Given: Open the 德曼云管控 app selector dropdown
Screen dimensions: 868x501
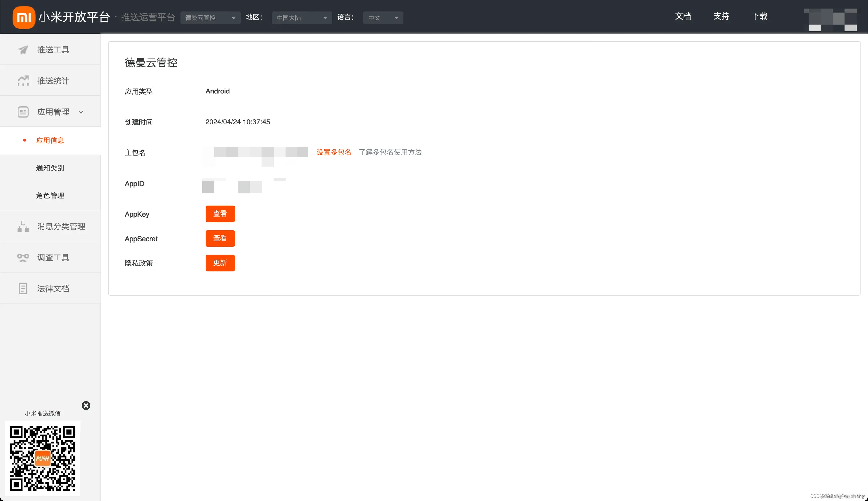Looking at the screenshot, I should [x=210, y=18].
